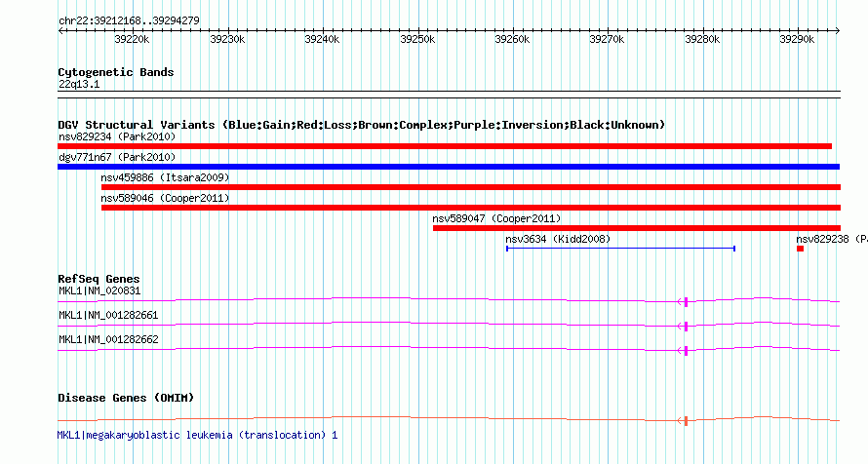868x464 pixels.
Task: Click the nsv829234 red loss variant bar
Action: pyautogui.click(x=445, y=146)
